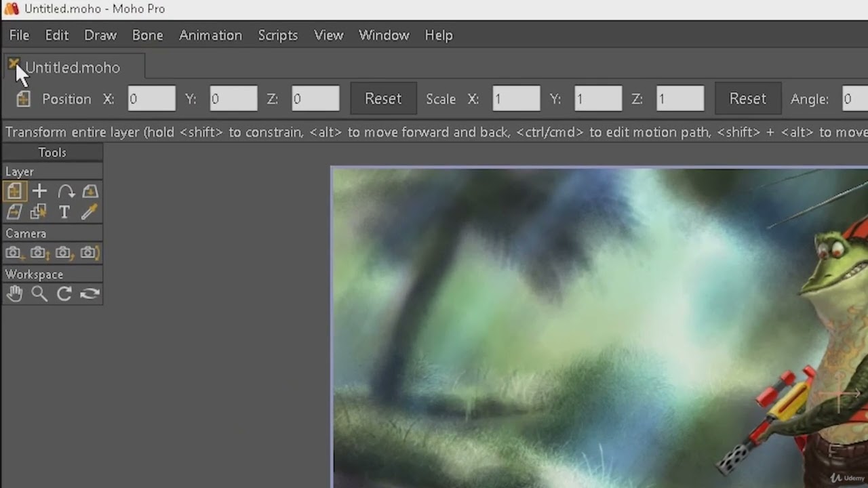Reset the layer Position values

click(383, 99)
